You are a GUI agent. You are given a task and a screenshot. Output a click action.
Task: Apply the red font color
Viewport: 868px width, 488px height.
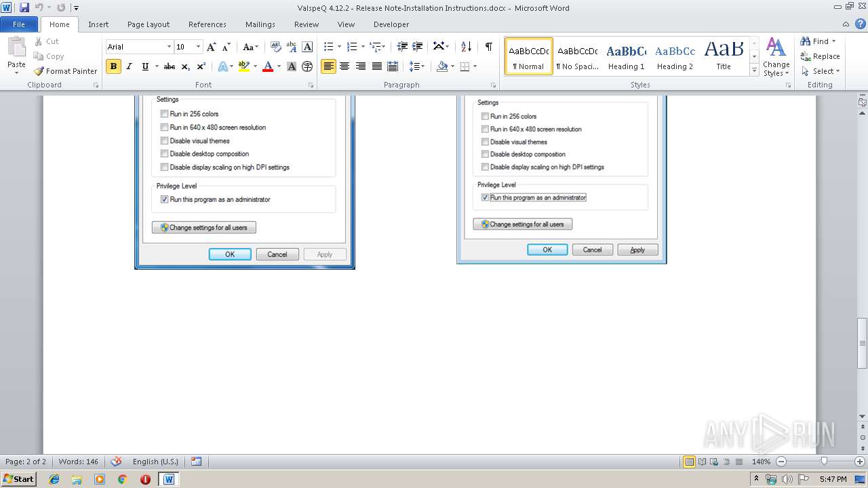(x=267, y=66)
